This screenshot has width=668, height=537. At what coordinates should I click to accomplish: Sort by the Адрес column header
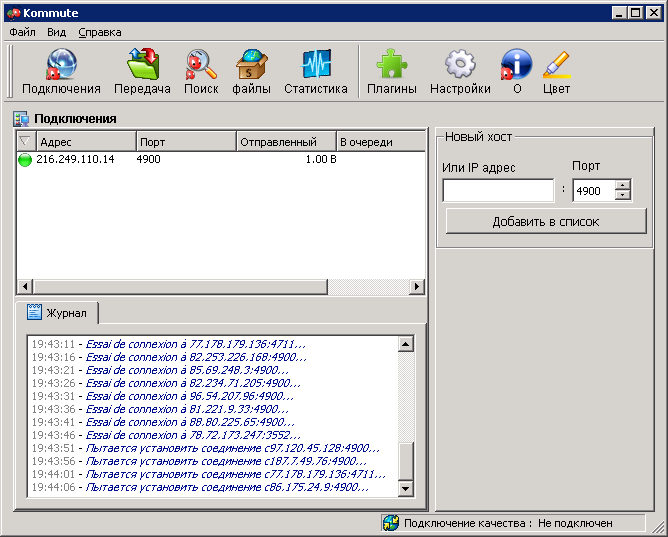[x=86, y=142]
